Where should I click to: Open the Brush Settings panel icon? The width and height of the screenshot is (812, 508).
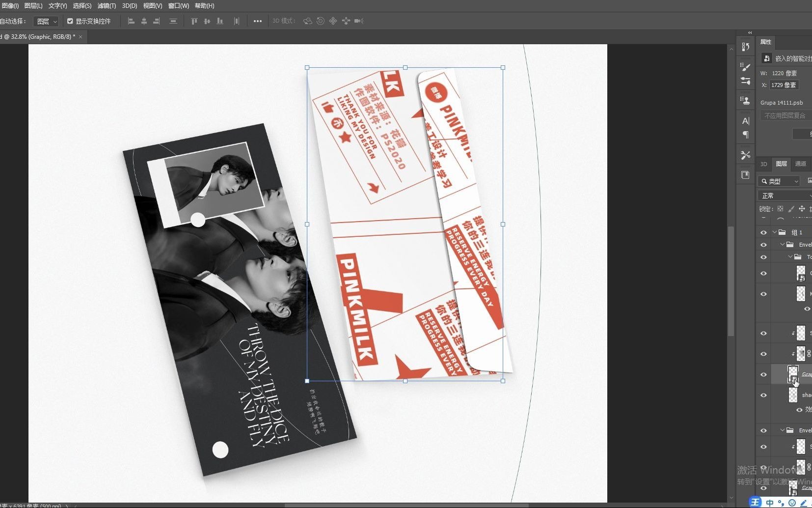745,67
